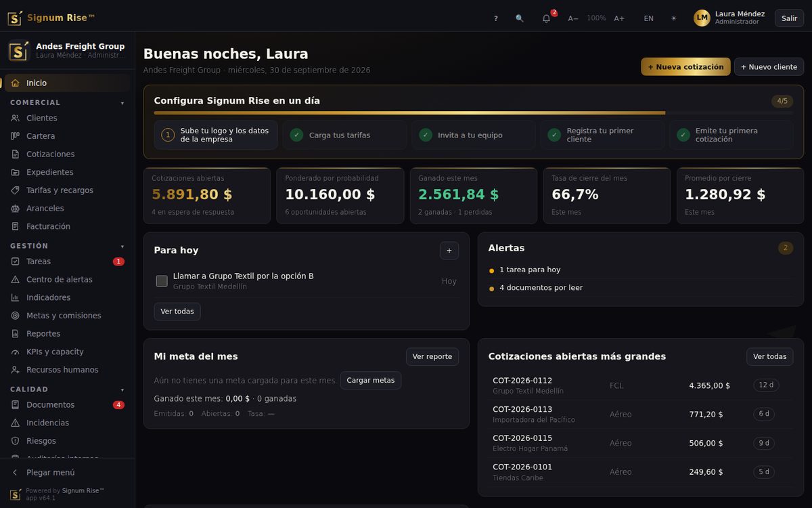Click the Promedio por cierre 1.280,92 $ card
The height and width of the screenshot is (508, 812).
tap(740, 196)
